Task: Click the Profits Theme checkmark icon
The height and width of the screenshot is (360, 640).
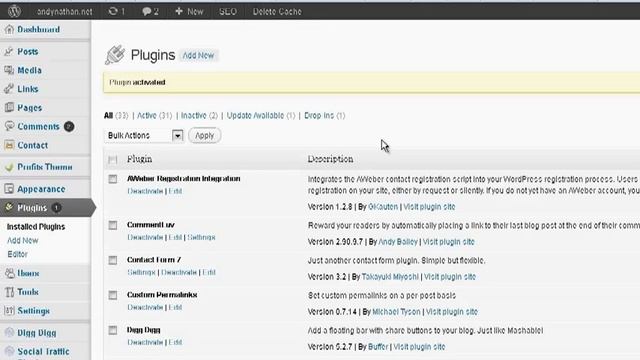Action: pos(9,167)
